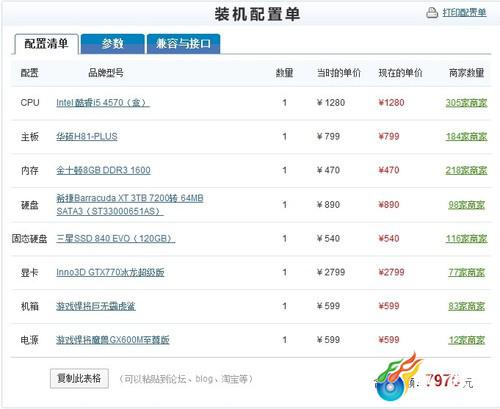Screen dimensions: 500x409
Task: View the 116家商家 merchants link
Action: pyautogui.click(x=466, y=238)
